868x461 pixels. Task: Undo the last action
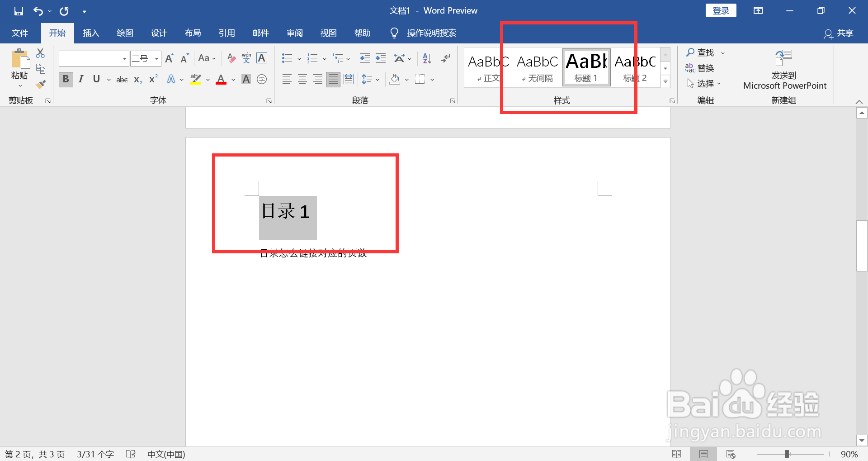click(x=38, y=11)
